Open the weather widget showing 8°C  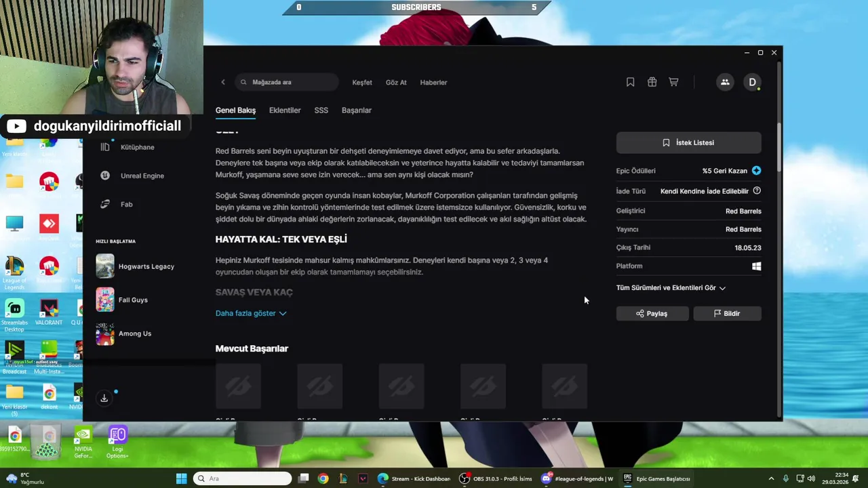click(x=24, y=479)
